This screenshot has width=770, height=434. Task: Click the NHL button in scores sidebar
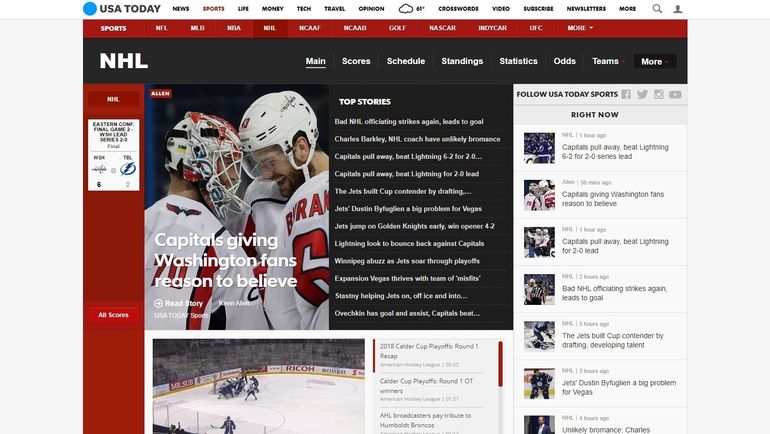(113, 99)
